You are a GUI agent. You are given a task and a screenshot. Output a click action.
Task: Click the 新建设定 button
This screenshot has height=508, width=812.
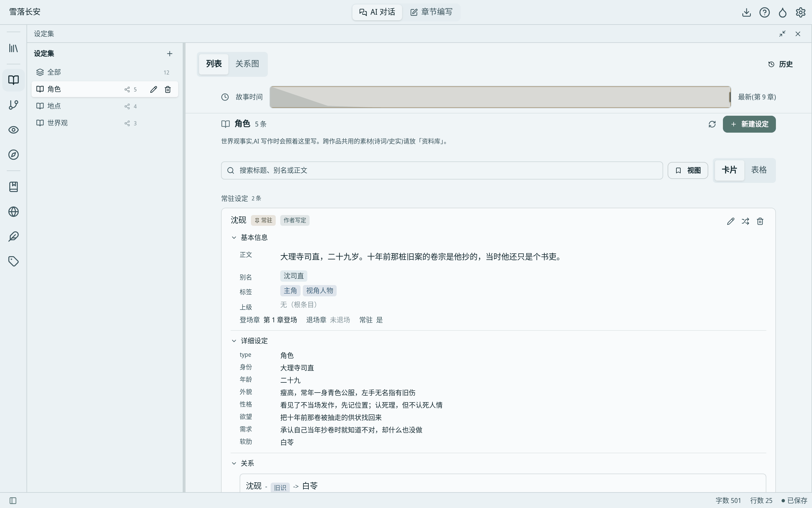pyautogui.click(x=749, y=124)
